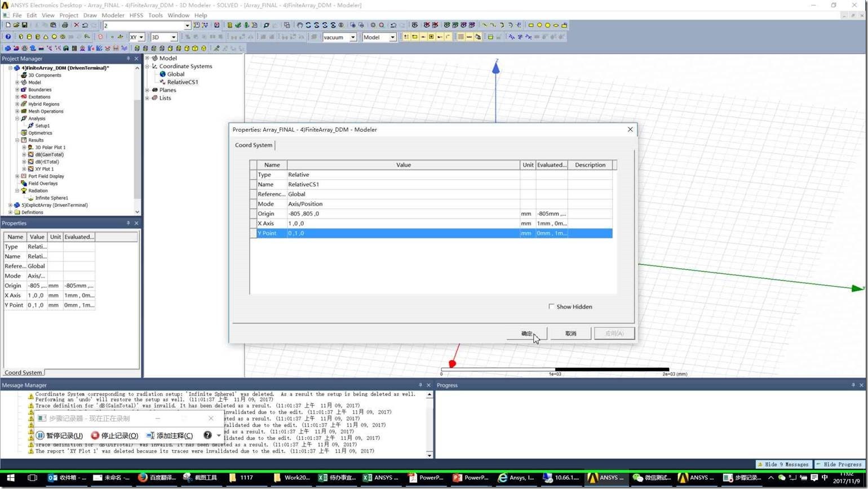Click the 确定 (OK) button
The height and width of the screenshot is (489, 868).
[526, 334]
